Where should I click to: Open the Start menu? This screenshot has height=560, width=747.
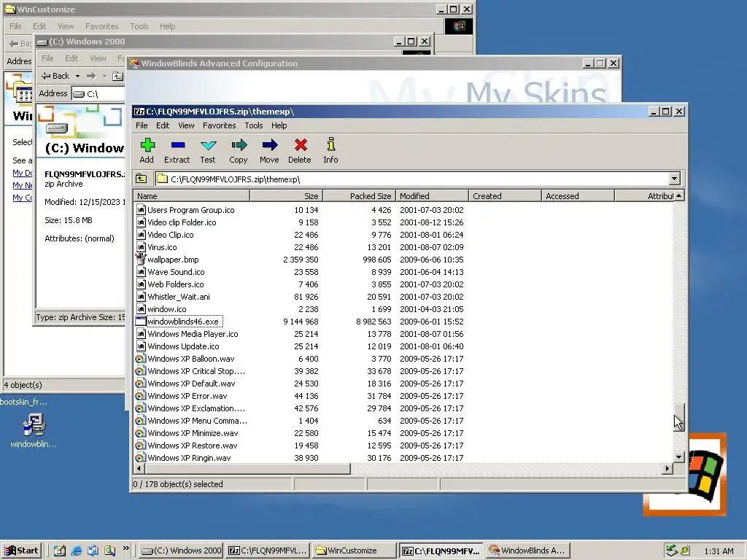click(22, 551)
